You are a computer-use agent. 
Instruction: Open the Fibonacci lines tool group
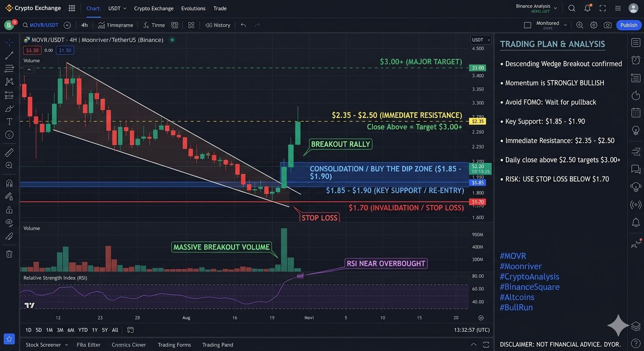pyautogui.click(x=9, y=69)
